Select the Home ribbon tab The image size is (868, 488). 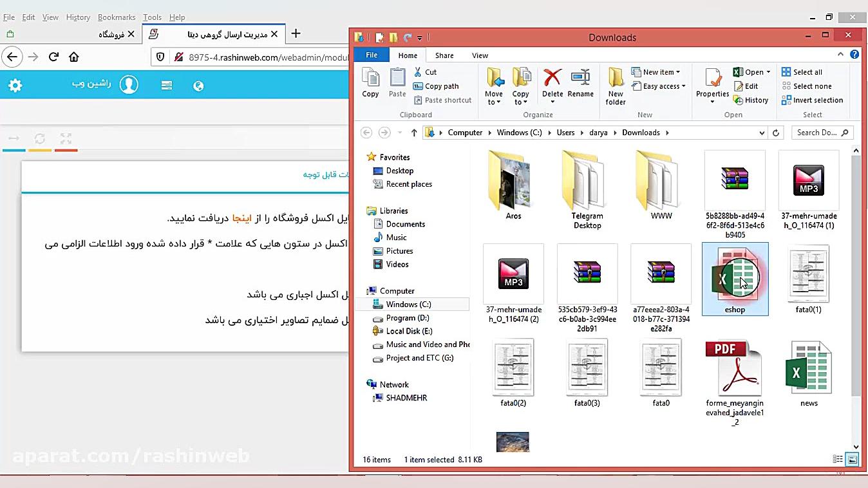408,55
